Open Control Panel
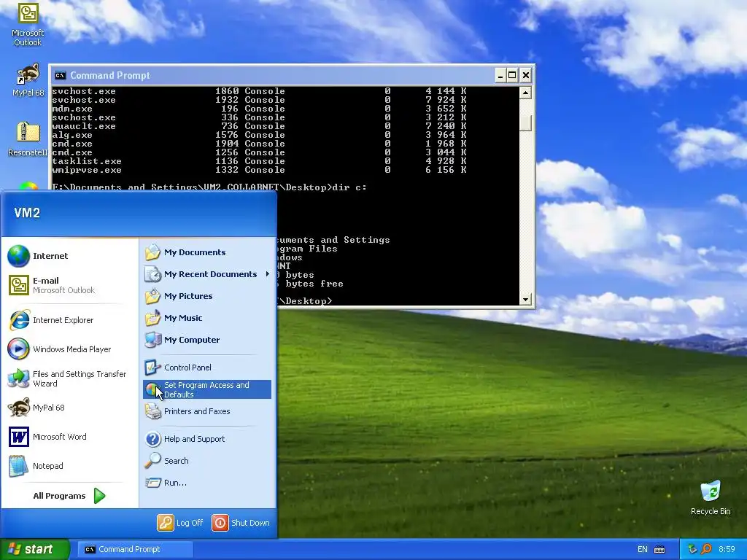 (x=207, y=367)
